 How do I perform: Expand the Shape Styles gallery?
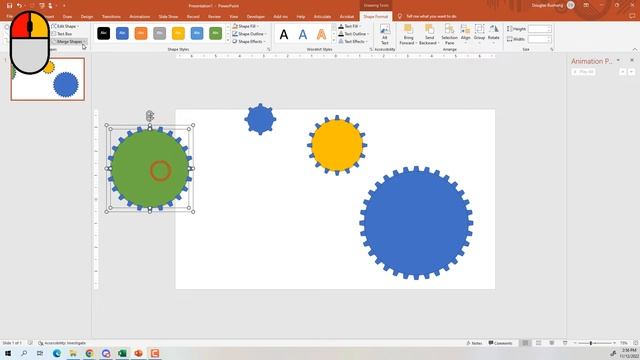click(228, 41)
